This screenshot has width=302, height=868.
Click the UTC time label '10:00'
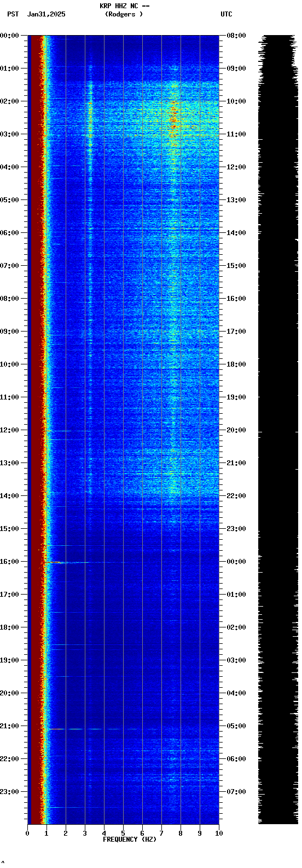pos(236,101)
